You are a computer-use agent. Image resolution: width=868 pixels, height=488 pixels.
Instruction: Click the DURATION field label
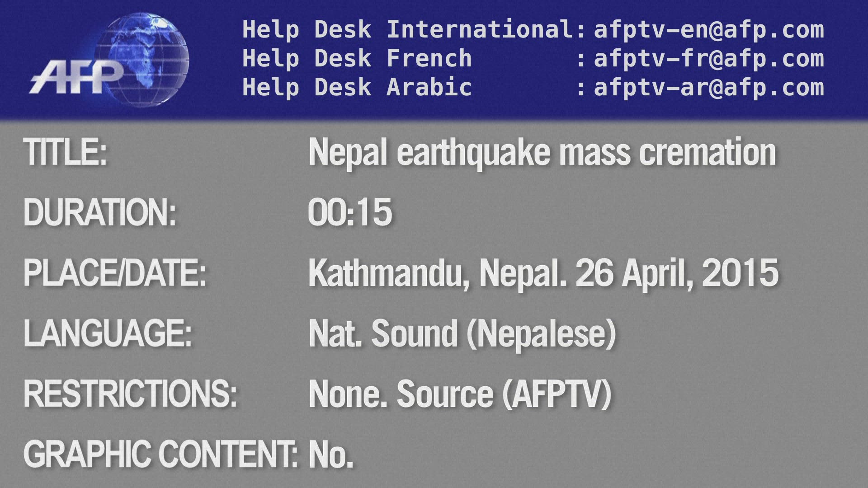point(99,212)
